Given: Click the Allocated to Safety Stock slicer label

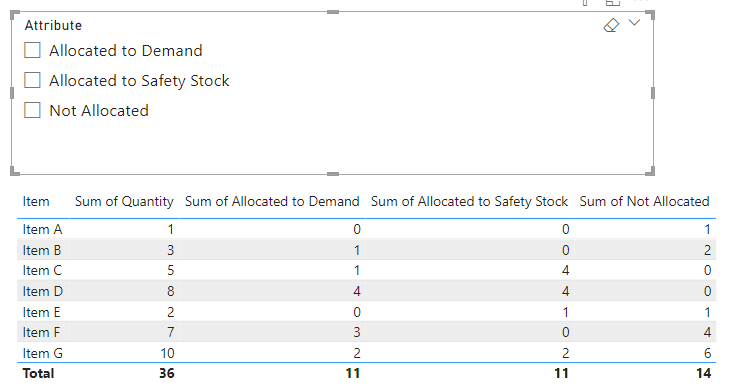Looking at the screenshot, I should 139,81.
